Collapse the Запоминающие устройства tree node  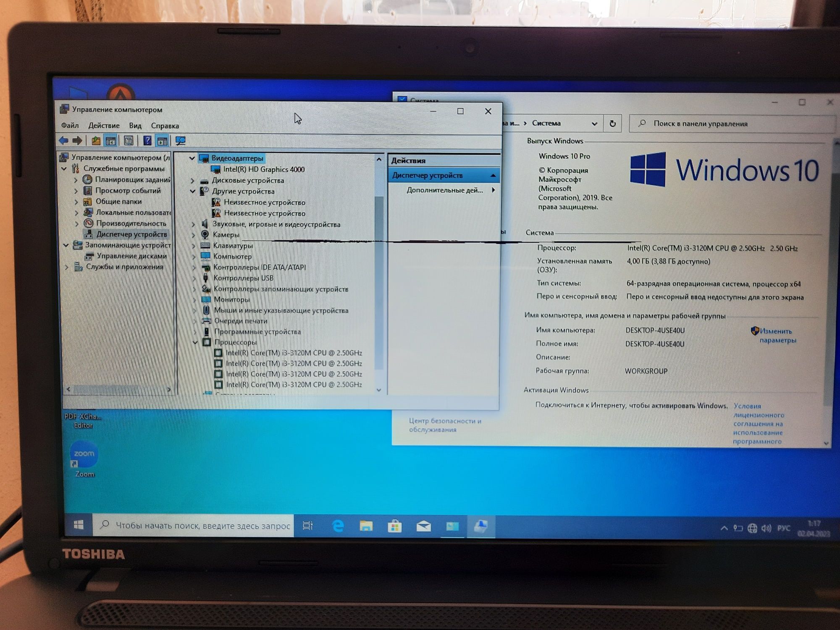tap(66, 245)
